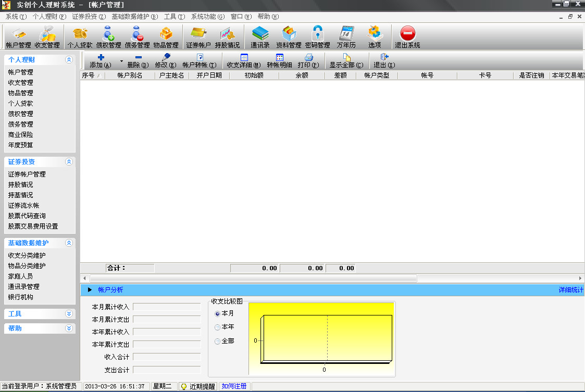
Task: Open the 证券投资(Z) menu
Action: coord(89,17)
